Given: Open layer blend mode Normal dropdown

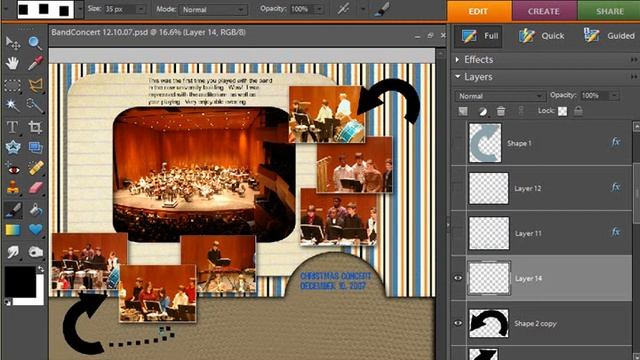Looking at the screenshot, I should point(500,96).
